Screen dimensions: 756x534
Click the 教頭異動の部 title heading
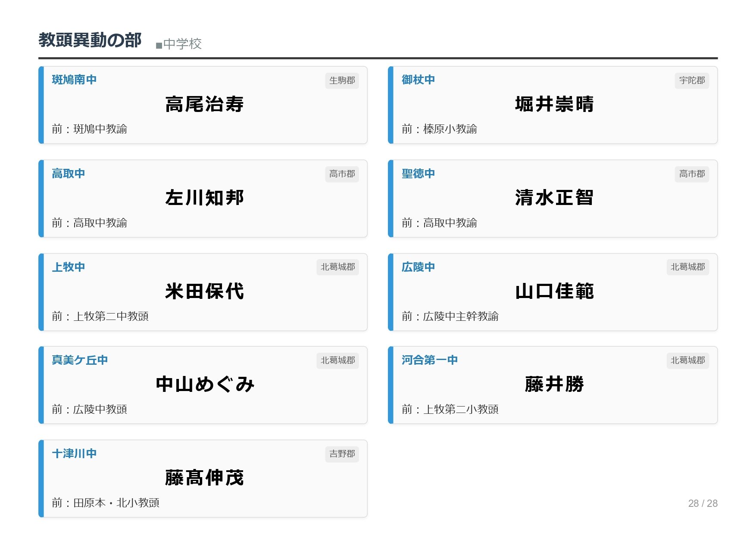click(90, 40)
